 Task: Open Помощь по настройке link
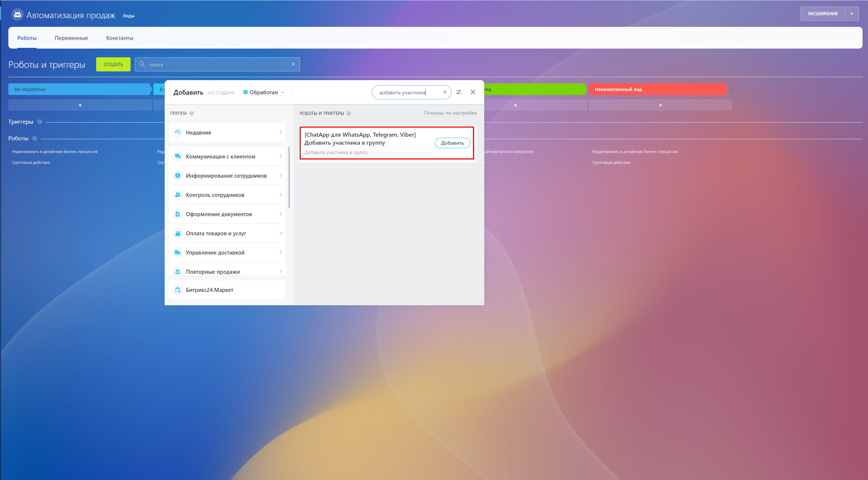pos(450,113)
